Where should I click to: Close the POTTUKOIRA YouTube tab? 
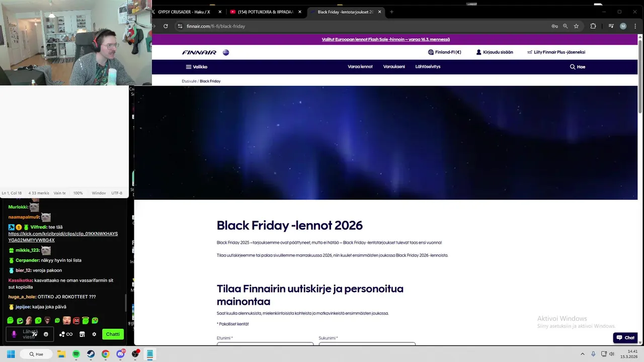[x=300, y=12]
